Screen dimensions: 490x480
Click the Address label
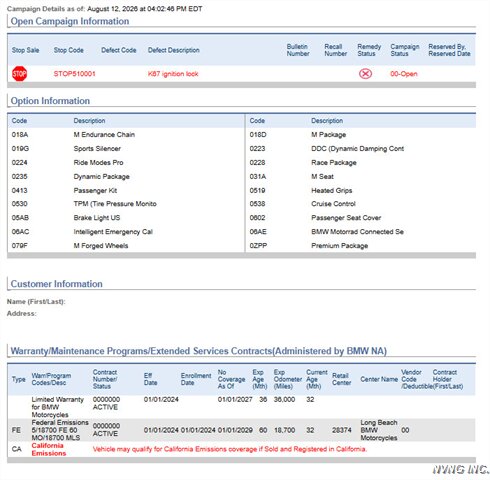[21, 314]
